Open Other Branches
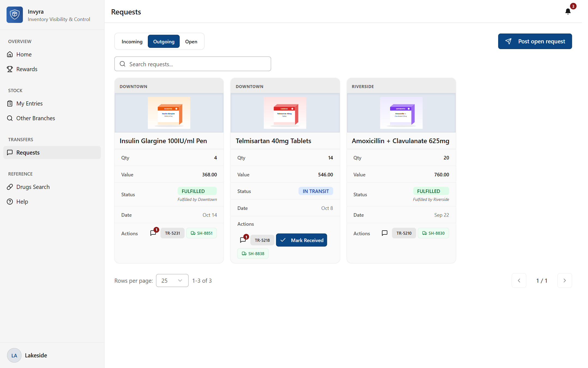588x368 pixels. pos(52,118)
